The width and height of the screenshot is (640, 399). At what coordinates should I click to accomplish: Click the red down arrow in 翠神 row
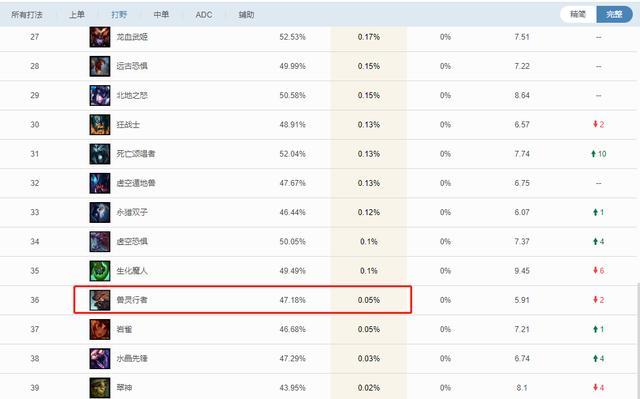coord(596,388)
